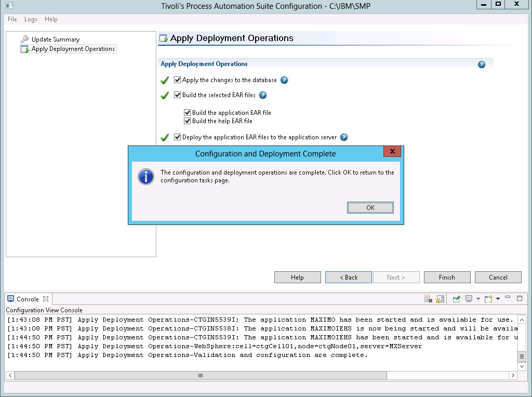Select Update Summary in the left tree

(56, 39)
